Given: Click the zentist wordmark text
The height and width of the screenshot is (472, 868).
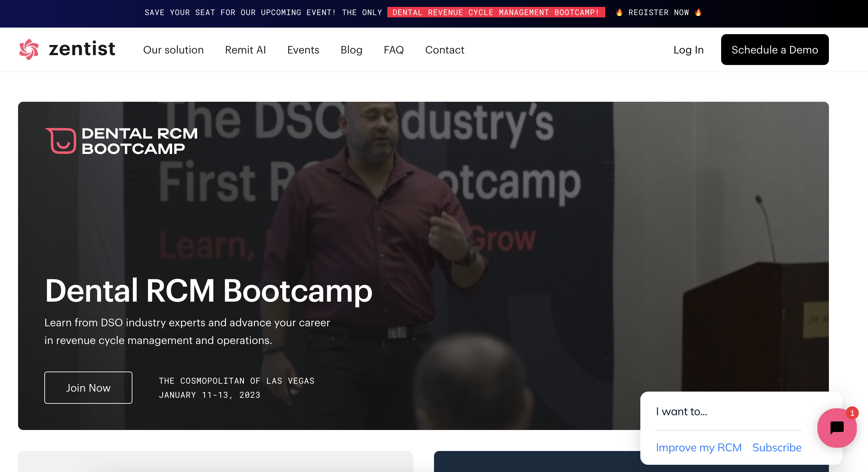Looking at the screenshot, I should click(x=82, y=49).
